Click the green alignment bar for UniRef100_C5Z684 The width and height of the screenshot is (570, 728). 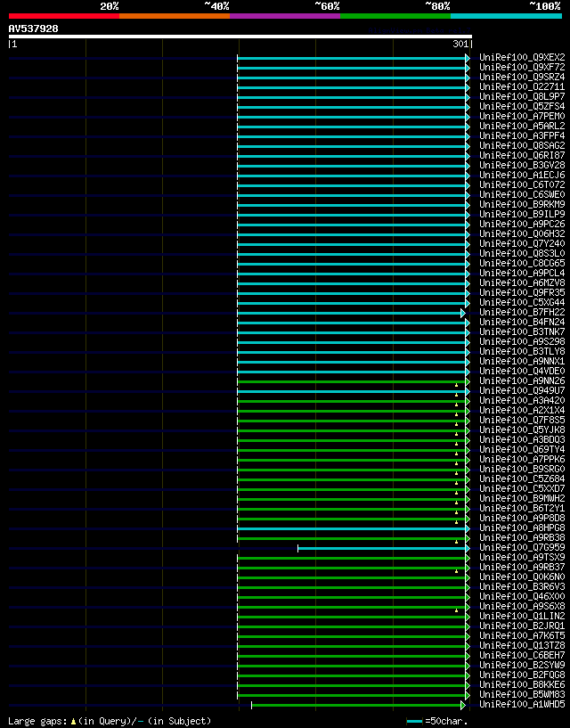pos(352,479)
